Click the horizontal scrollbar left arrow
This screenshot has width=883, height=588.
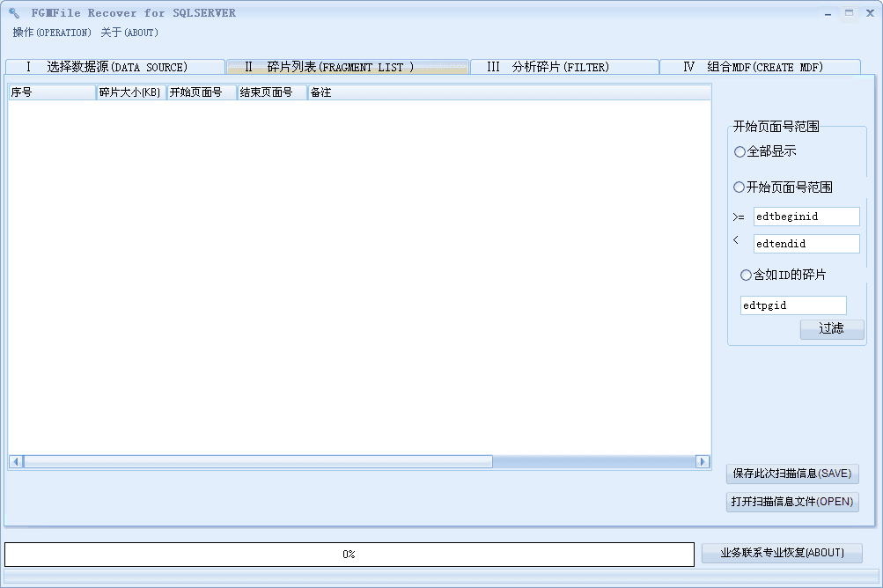(x=16, y=461)
